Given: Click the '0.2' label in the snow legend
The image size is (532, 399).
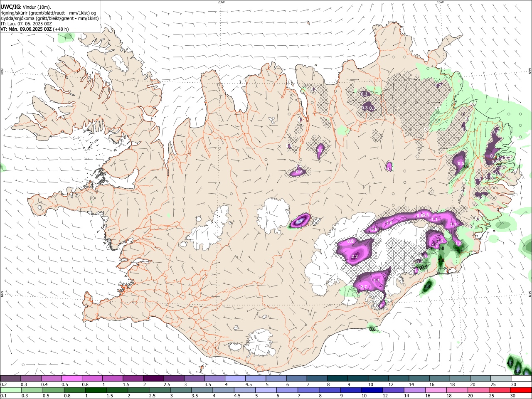Looking at the screenshot, I should (x=3, y=384).
